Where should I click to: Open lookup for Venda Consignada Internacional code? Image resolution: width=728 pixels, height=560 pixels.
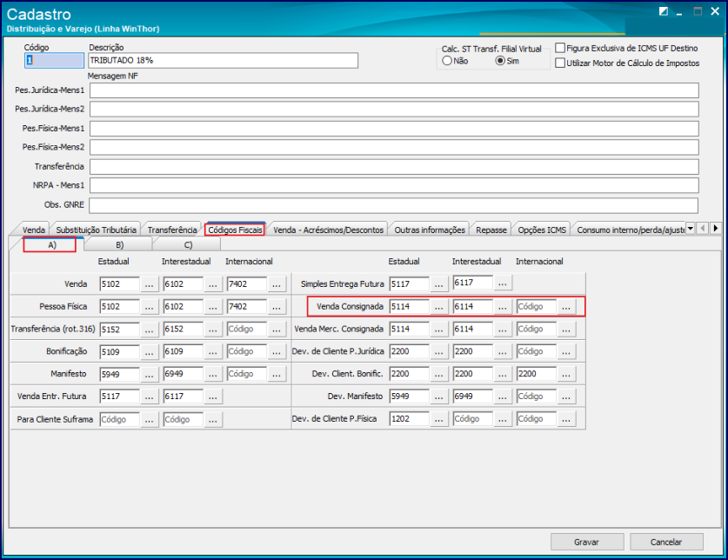566,306
